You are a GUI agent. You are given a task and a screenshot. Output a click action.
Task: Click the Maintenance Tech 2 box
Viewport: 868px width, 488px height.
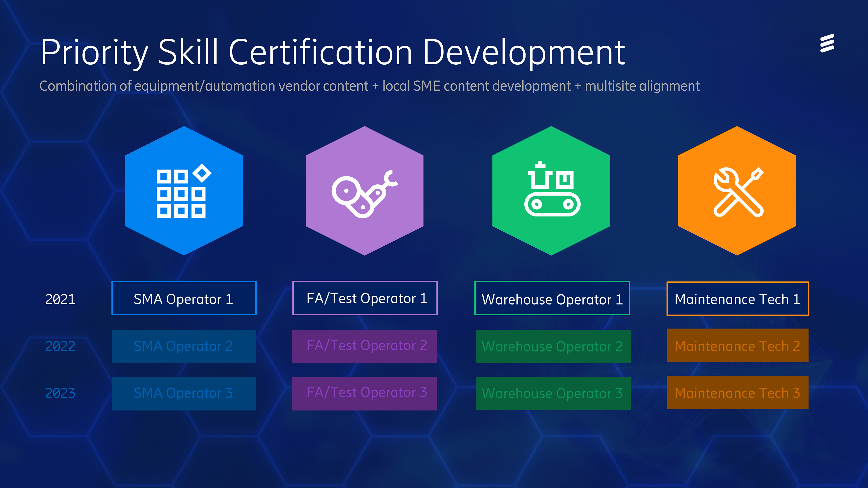point(738,345)
